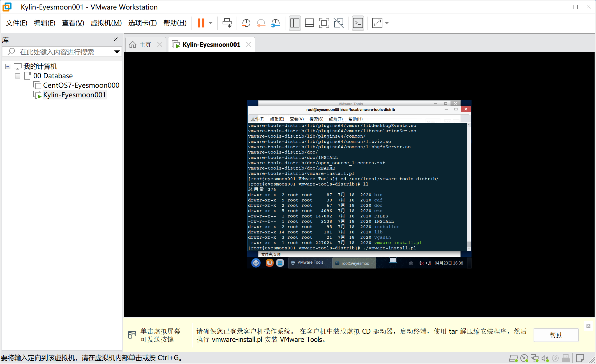Toggle the thumbnail bar view
Viewport: 596px width, 364px height.
309,23
